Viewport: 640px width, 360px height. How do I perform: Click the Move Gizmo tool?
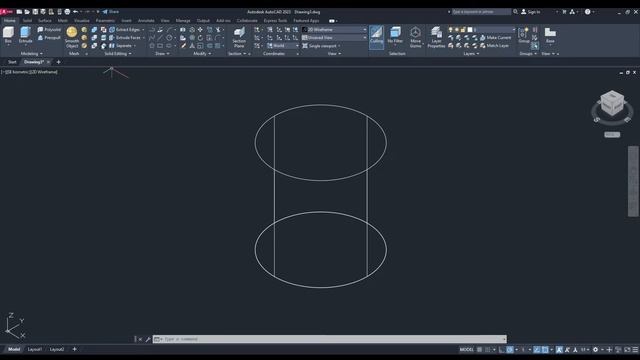click(x=416, y=37)
